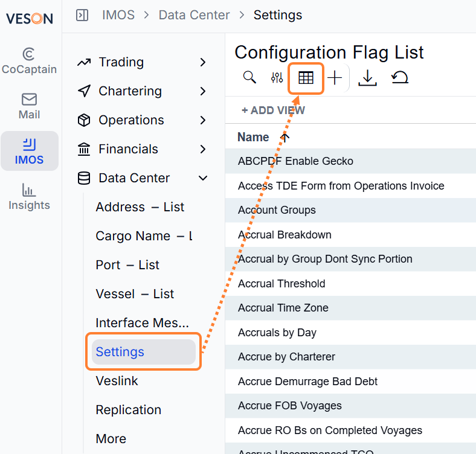Open CoCaptain from the sidebar
The height and width of the screenshot is (454, 476).
(x=29, y=61)
